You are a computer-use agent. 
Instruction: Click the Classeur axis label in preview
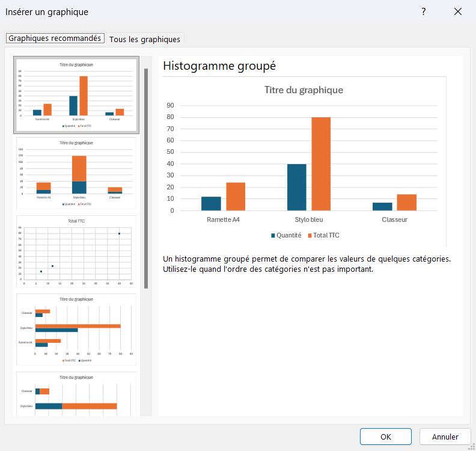coord(394,219)
